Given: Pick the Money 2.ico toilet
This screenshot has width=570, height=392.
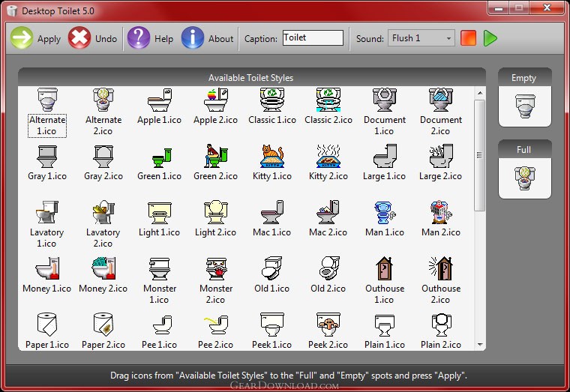Looking at the screenshot, I should 103,268.
